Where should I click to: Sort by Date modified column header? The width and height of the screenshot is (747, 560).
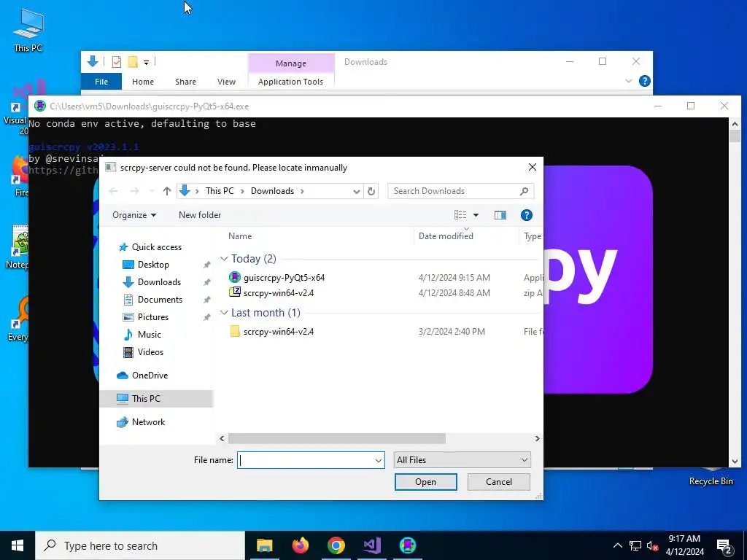(x=446, y=236)
